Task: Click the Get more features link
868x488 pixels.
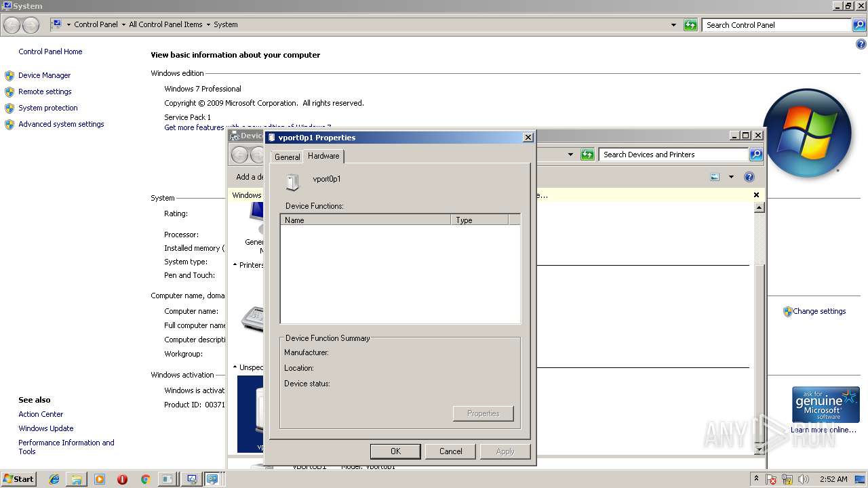Action: click(194, 127)
